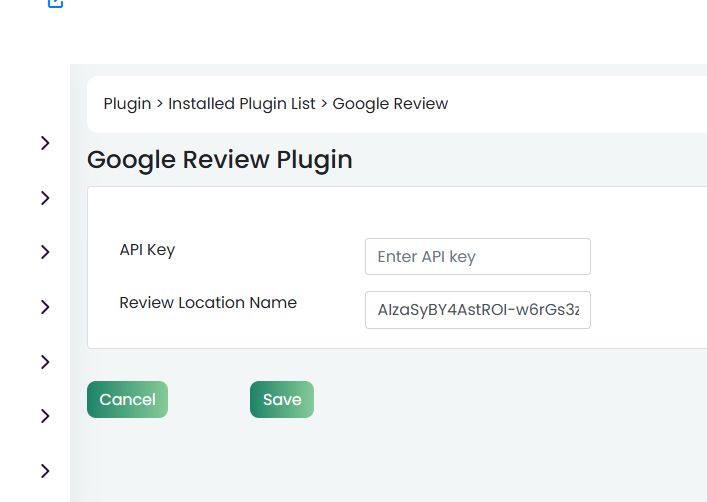Click the API Key input field
The height and width of the screenshot is (502, 707).
[477, 257]
